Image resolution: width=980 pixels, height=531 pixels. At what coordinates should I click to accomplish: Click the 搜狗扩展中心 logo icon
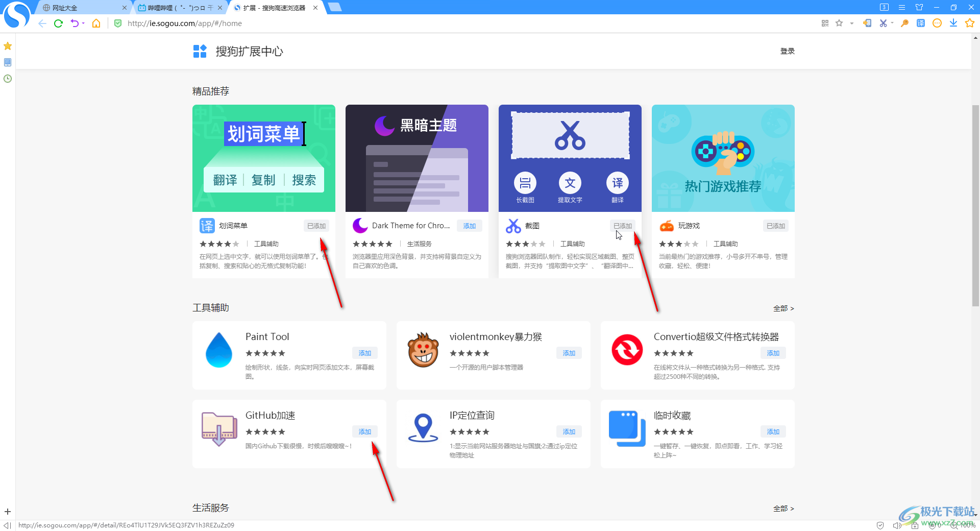pyautogui.click(x=200, y=51)
